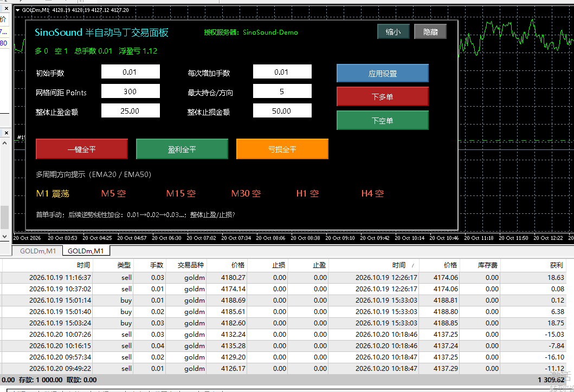
Task: Close losing positions with 亏损全平
Action: [282, 149]
